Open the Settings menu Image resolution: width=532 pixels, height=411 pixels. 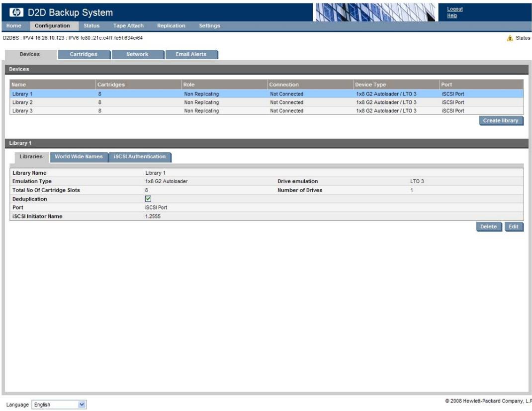[x=209, y=26]
